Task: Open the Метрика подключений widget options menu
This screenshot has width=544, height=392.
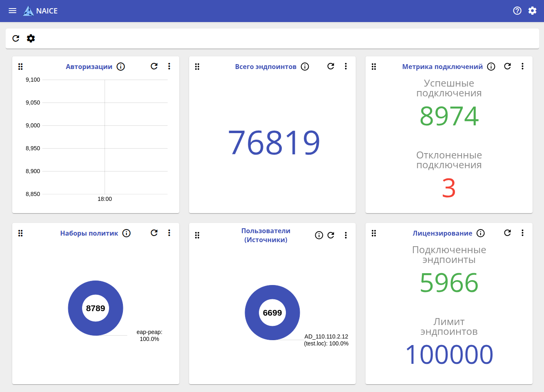Action: pyautogui.click(x=522, y=66)
